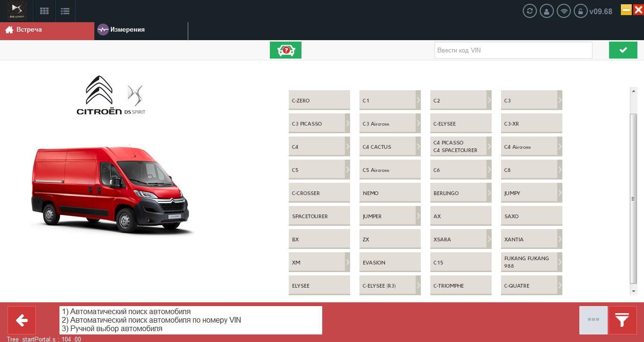Viewport: 644px width, 342px height.
Task: Select the AX model tile
Action: 461,216
